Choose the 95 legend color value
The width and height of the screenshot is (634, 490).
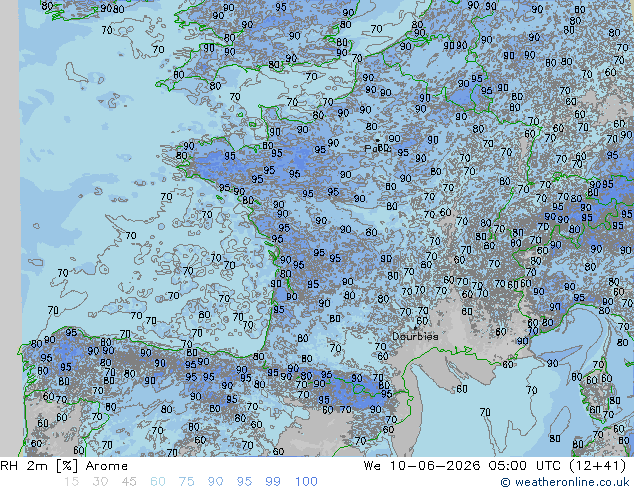coord(244,482)
